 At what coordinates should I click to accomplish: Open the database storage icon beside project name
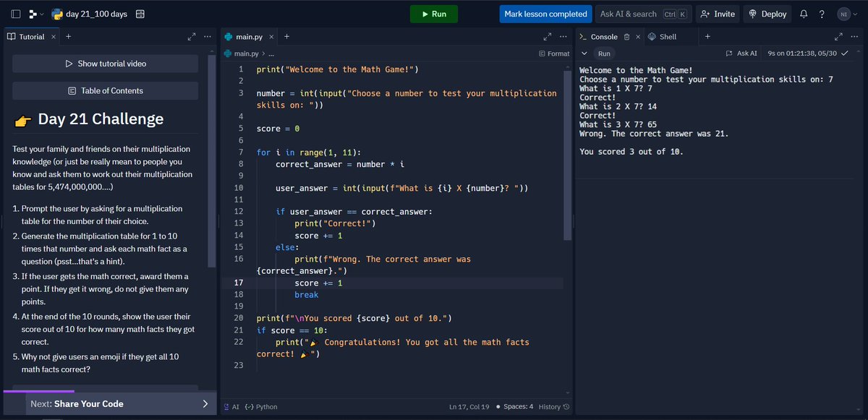(x=140, y=14)
